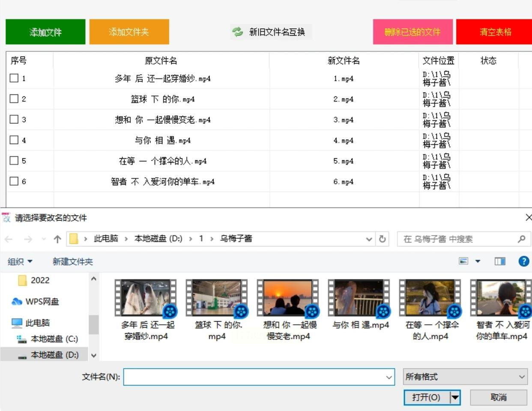Open the 组织 menu
This screenshot has height=411, width=532.
pos(20,261)
